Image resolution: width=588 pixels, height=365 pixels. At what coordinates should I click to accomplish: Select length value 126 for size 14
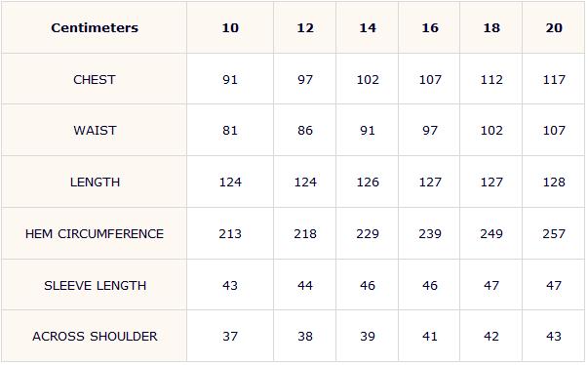tap(368, 182)
